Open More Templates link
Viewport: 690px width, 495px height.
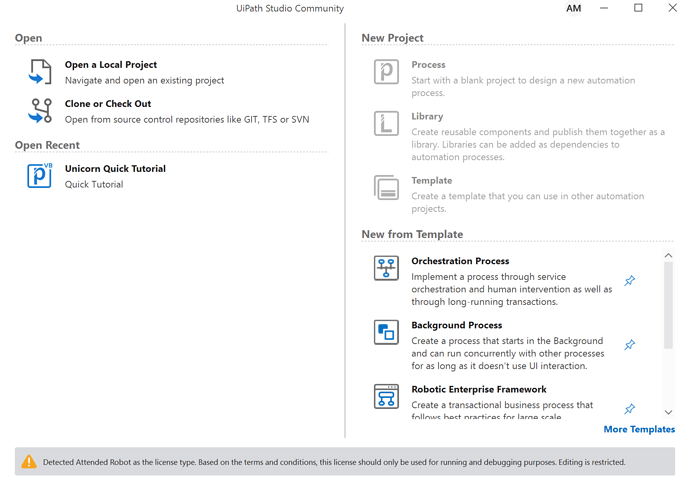point(639,429)
